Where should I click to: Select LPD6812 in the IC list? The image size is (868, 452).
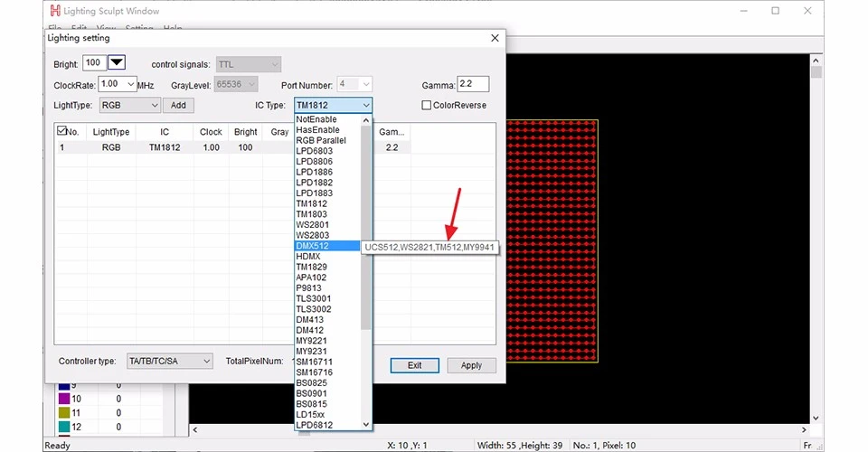pyautogui.click(x=327, y=425)
